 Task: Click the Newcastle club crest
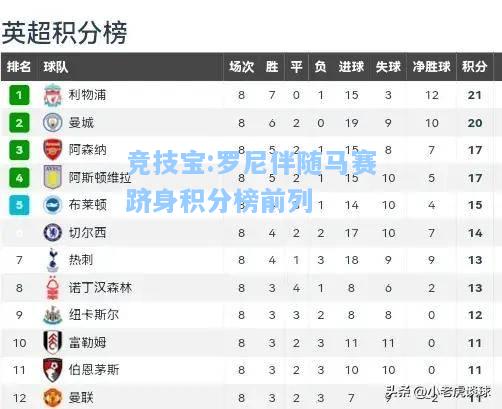coord(53,315)
